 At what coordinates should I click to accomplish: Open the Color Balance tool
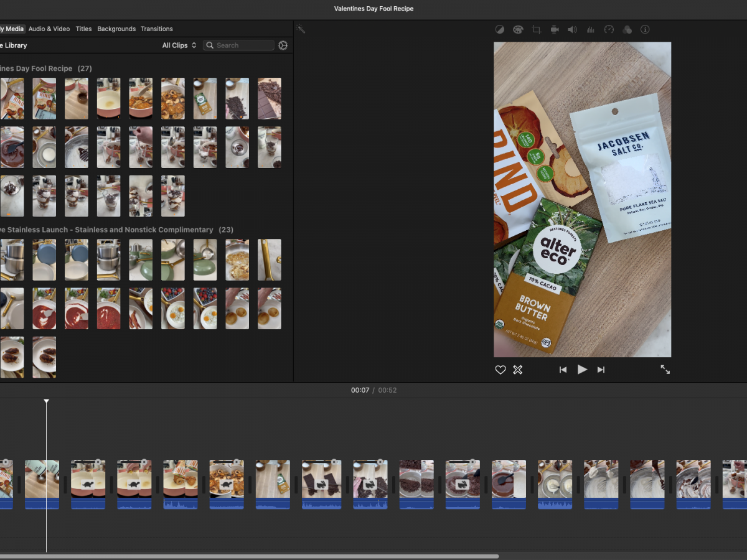pos(499,30)
